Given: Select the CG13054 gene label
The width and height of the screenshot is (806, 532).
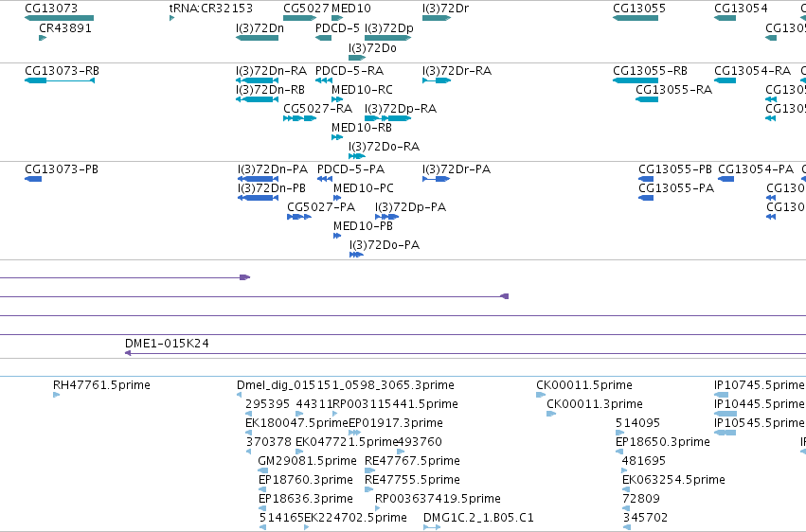Looking at the screenshot, I should tap(741, 9).
